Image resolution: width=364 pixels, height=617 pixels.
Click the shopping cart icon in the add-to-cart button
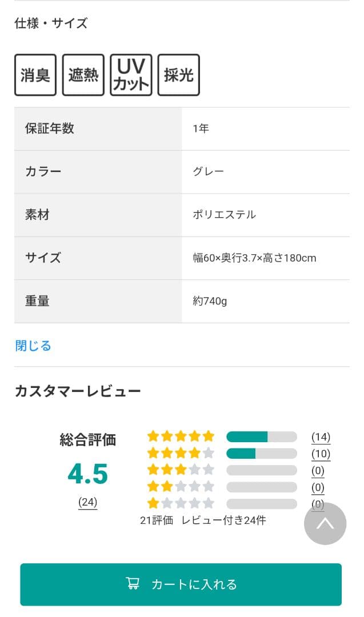click(132, 584)
